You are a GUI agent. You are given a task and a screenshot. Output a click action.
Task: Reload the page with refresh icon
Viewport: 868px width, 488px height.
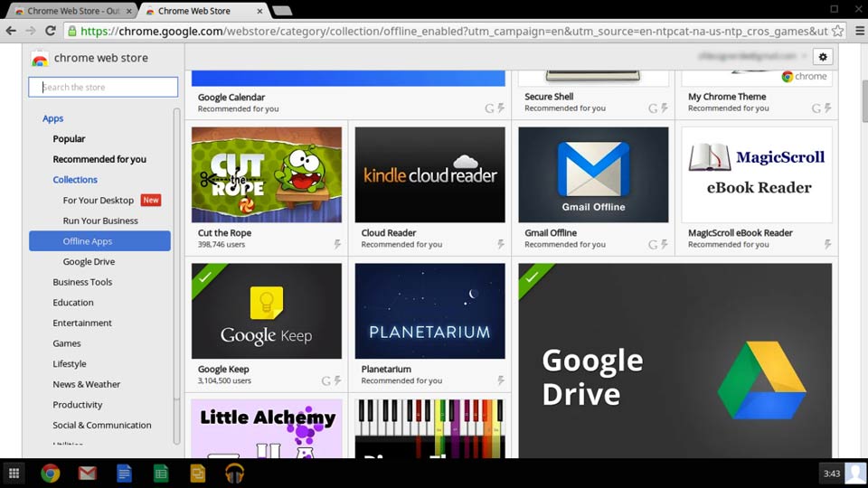[51, 31]
